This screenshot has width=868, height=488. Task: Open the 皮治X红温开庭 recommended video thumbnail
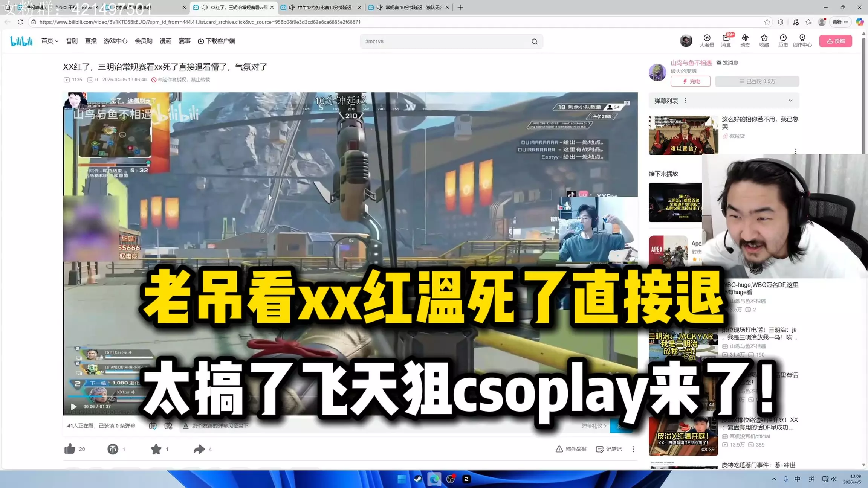(683, 436)
